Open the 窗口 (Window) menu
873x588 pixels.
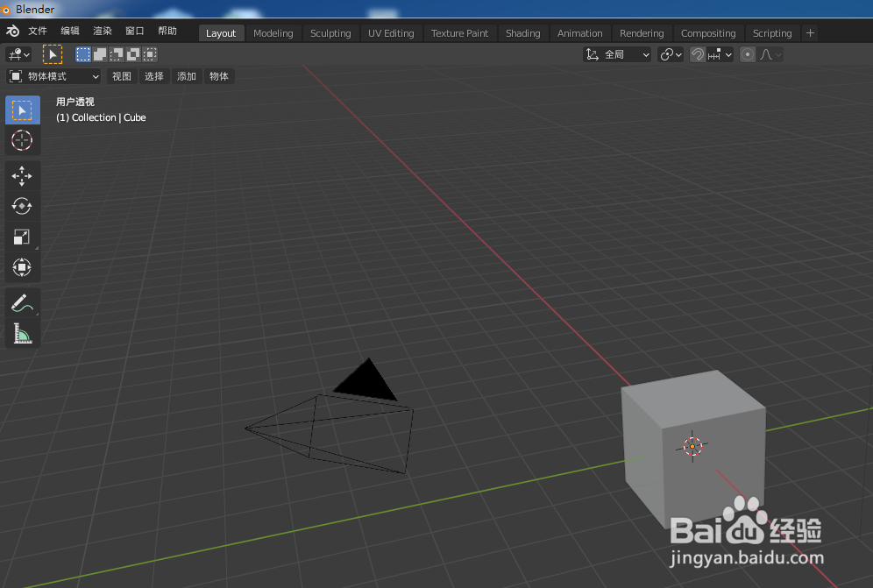135,32
